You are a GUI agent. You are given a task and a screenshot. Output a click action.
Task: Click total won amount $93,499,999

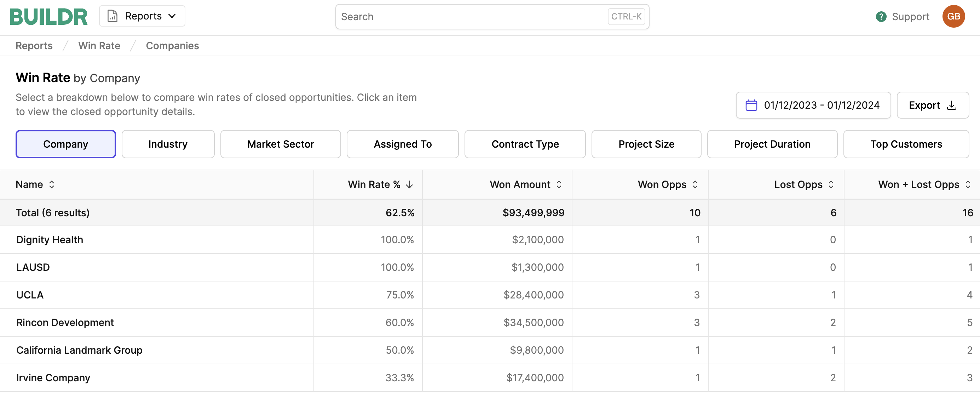click(x=534, y=212)
